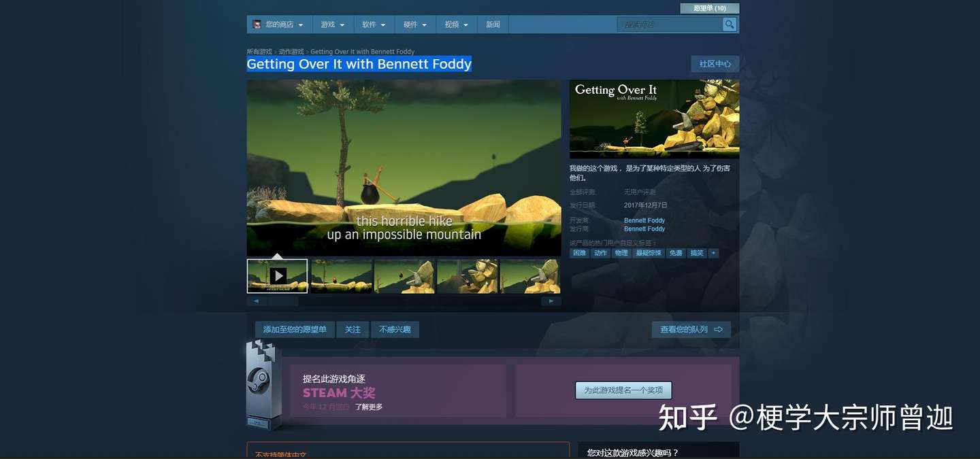Click the 了解更多 link
This screenshot has width=980, height=459.
pyautogui.click(x=369, y=407)
